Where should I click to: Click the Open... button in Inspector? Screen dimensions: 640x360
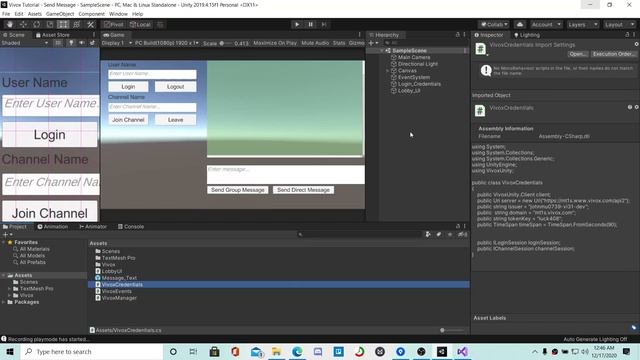pos(578,54)
